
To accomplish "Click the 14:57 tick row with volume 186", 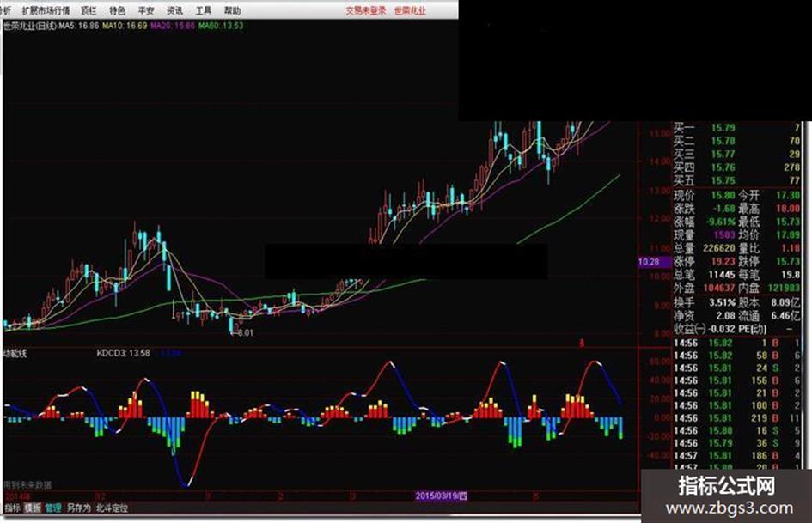I will pos(736,456).
